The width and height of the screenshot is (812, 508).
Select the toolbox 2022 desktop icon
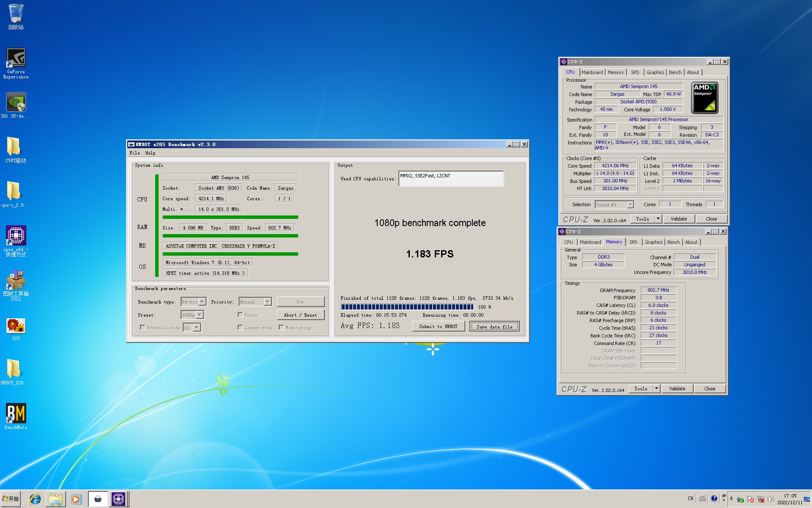coord(16,286)
